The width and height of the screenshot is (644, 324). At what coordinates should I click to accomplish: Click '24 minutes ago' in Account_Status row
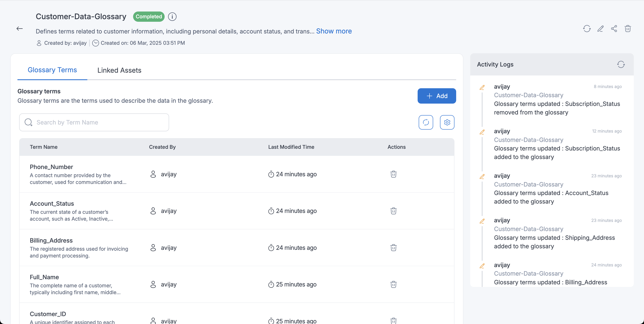point(296,211)
